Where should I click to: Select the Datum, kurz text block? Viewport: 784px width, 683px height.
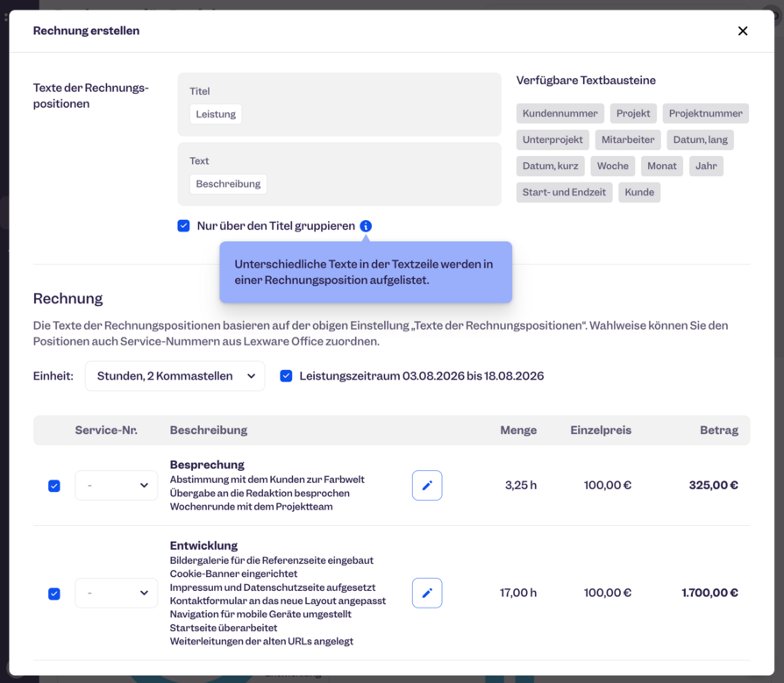click(550, 166)
